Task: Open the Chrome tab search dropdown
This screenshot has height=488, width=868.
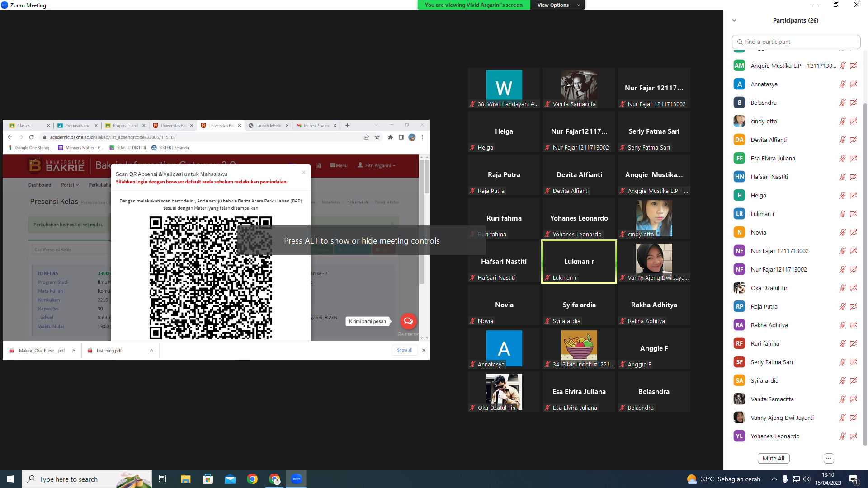Action: (376, 125)
